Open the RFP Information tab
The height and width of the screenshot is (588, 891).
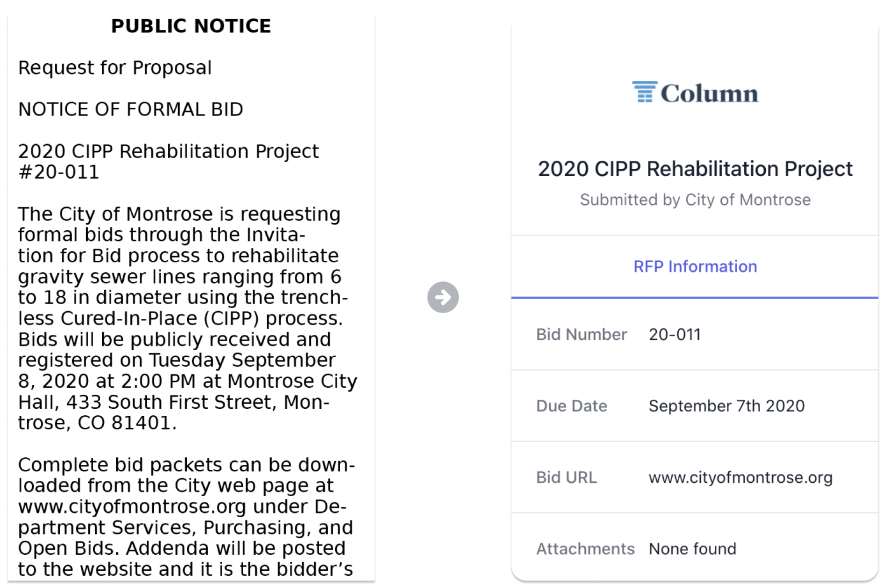tap(695, 267)
